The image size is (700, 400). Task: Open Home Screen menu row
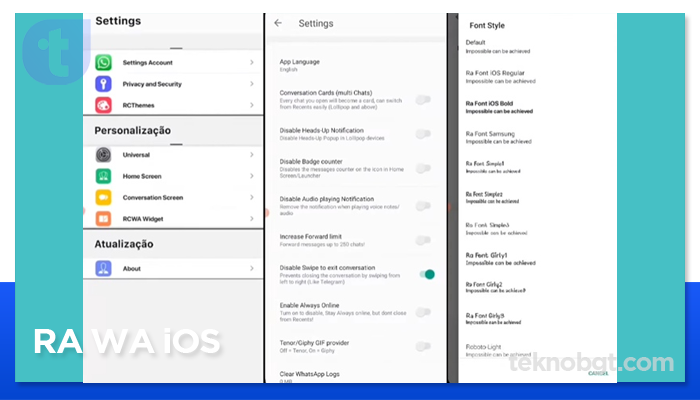point(173,176)
